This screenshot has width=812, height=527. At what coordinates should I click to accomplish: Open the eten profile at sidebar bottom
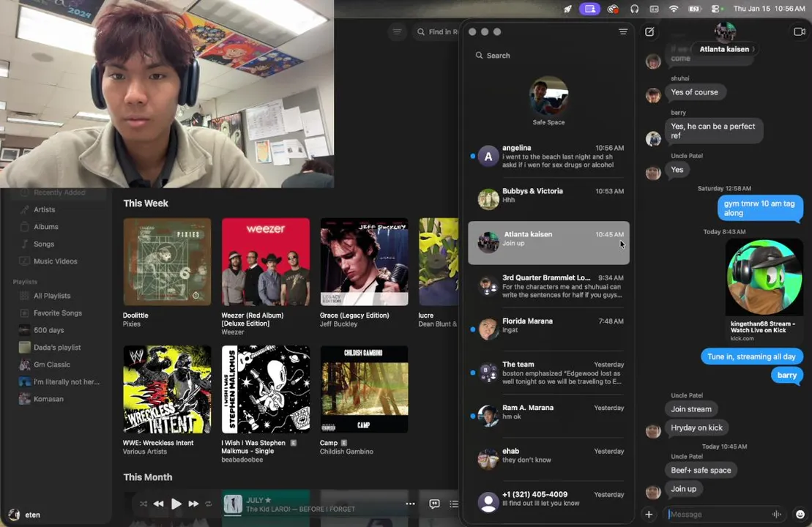pos(25,515)
